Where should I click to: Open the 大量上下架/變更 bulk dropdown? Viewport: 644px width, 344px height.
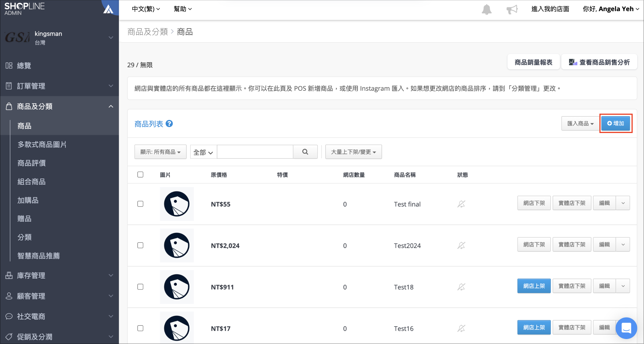(354, 152)
